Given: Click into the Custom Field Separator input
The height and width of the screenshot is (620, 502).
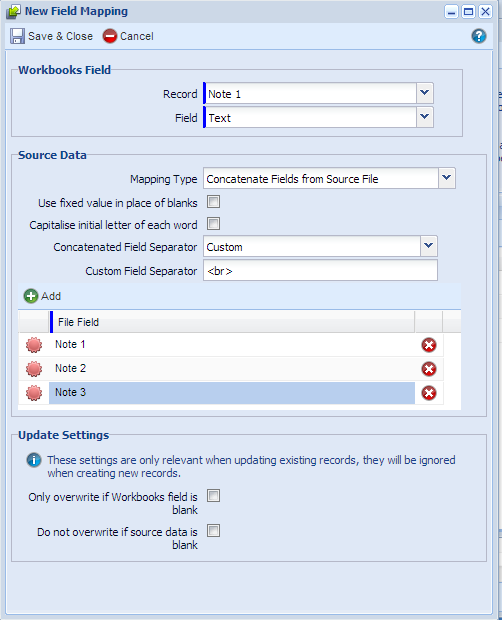Looking at the screenshot, I should pyautogui.click(x=321, y=270).
